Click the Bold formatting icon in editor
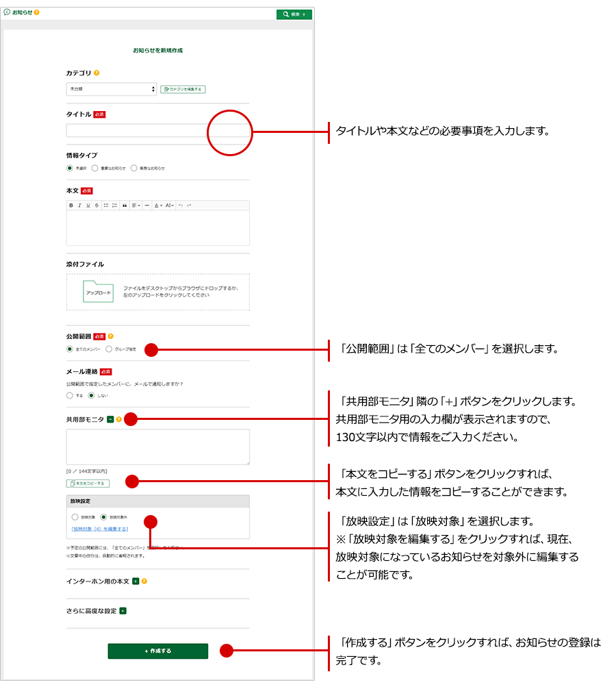The width and height of the screenshot is (616, 687). pyautogui.click(x=70, y=205)
